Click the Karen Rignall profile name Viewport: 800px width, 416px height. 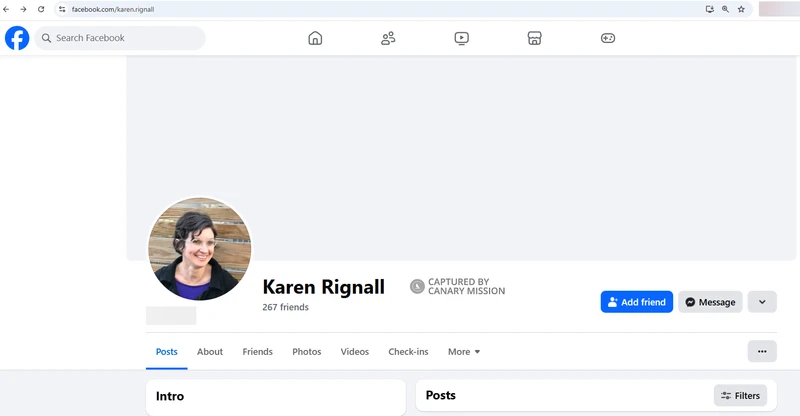(323, 287)
